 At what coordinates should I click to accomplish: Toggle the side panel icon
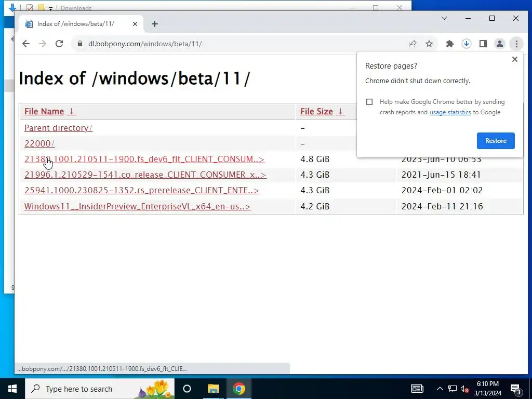click(483, 44)
